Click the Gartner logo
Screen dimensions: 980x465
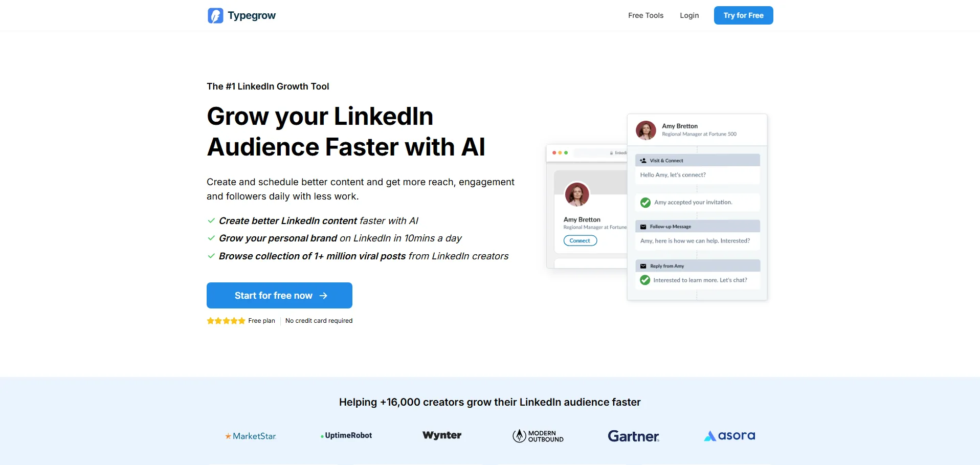click(633, 436)
